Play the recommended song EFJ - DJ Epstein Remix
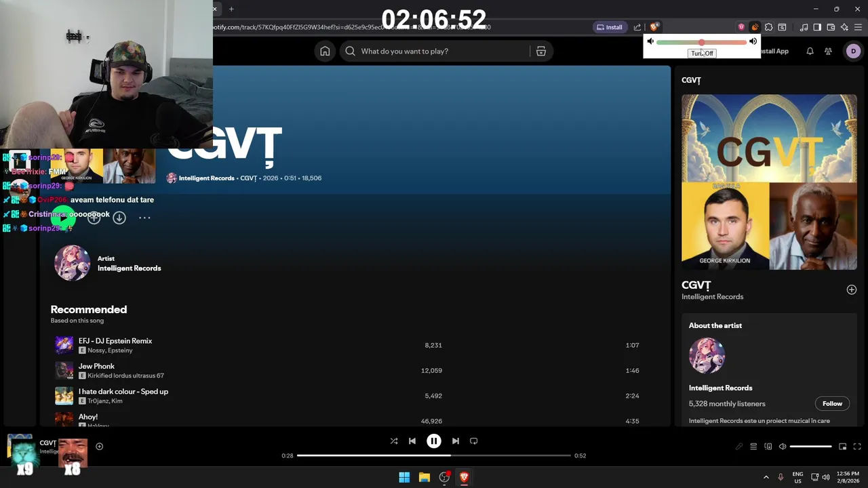 [115, 341]
